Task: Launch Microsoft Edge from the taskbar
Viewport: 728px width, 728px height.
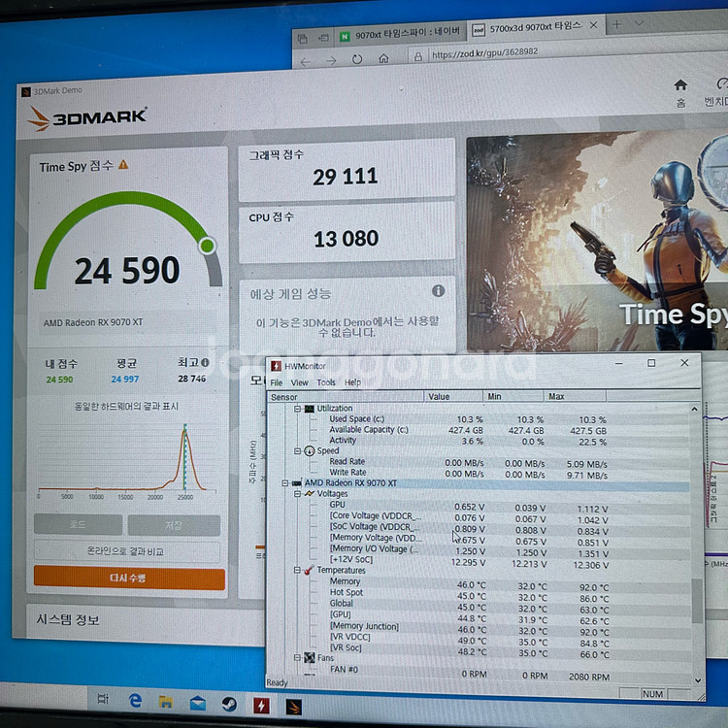Action: coord(135,700)
